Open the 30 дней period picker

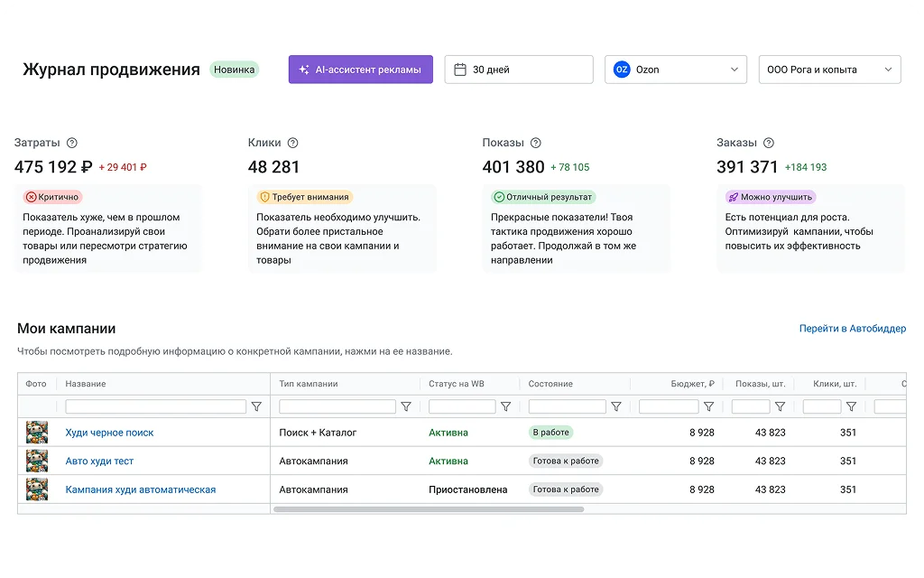518,70
